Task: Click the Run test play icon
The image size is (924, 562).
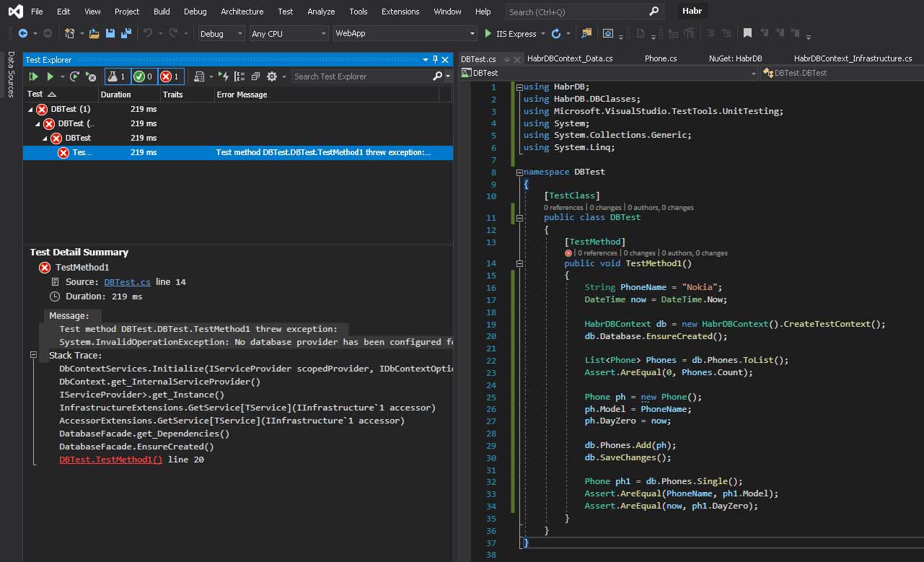Action: click(50, 76)
